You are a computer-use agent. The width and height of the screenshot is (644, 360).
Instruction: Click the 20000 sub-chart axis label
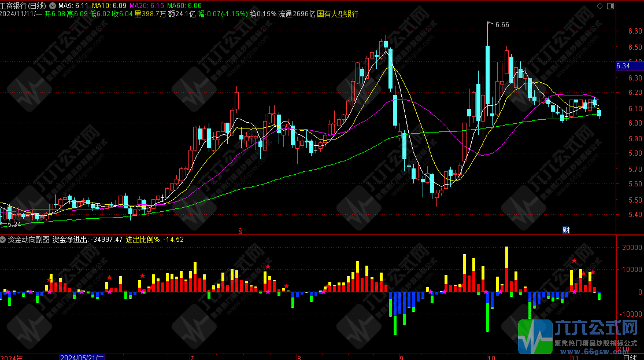(x=632, y=247)
